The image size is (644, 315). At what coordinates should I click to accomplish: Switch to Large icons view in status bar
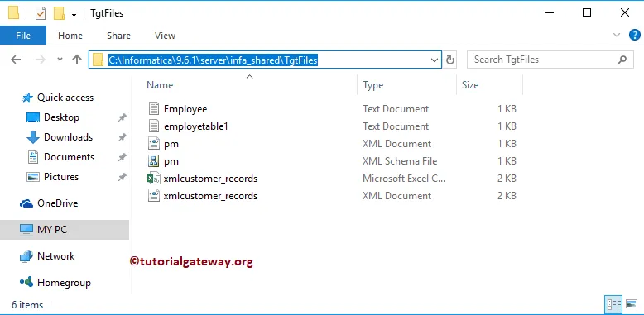(x=632, y=304)
